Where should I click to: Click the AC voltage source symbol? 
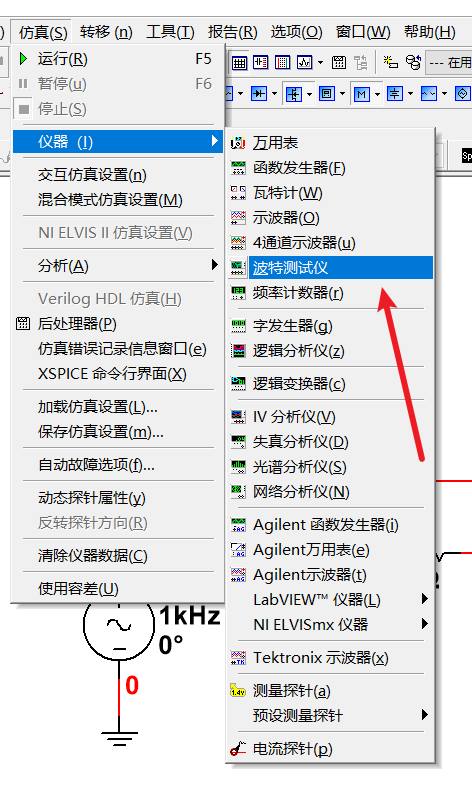coord(119,625)
